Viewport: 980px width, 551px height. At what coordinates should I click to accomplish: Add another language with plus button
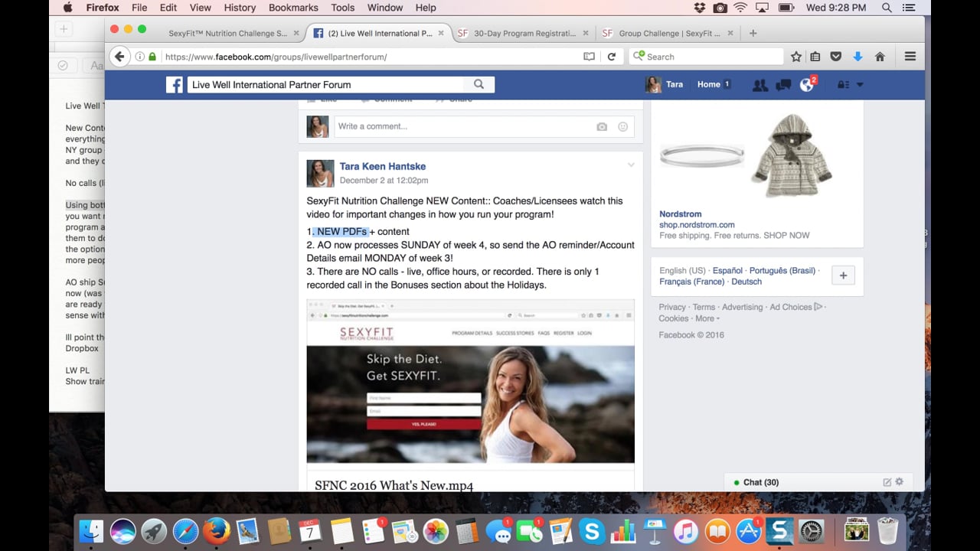pos(843,276)
